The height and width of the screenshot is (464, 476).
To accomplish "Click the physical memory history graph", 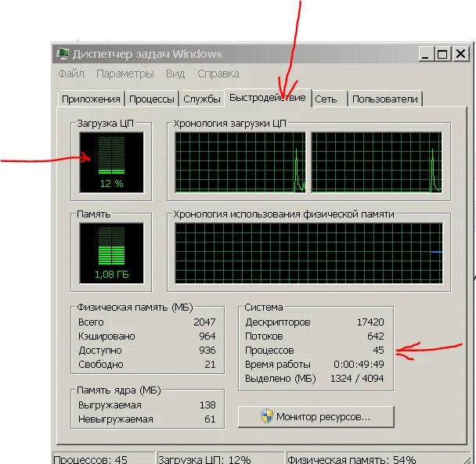I will (308, 253).
